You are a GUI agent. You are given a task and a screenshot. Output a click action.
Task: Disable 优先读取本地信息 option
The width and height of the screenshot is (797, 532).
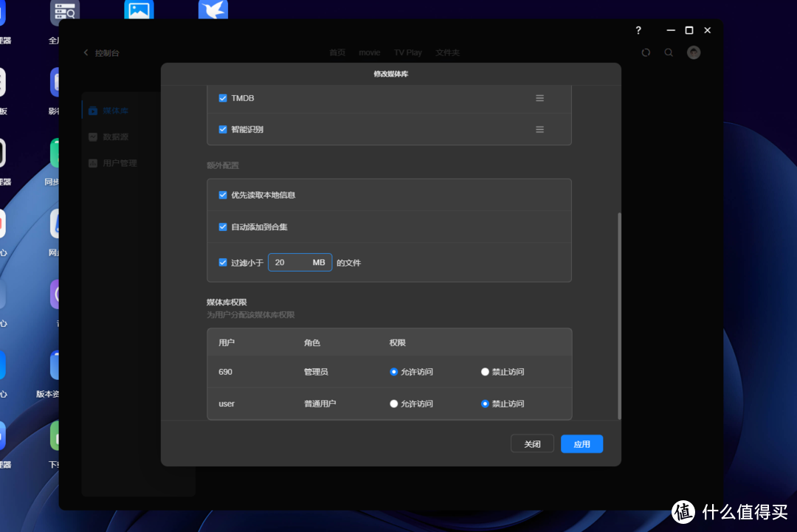pyautogui.click(x=223, y=195)
